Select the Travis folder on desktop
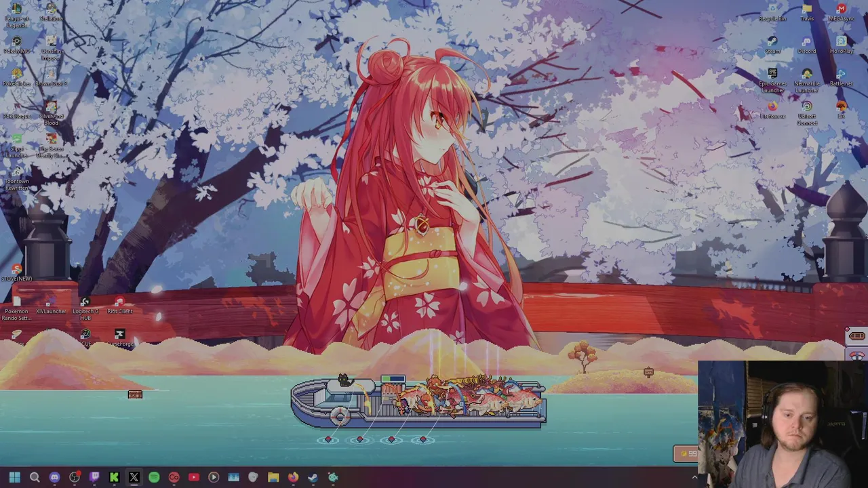This screenshot has width=868, height=488. [807, 12]
